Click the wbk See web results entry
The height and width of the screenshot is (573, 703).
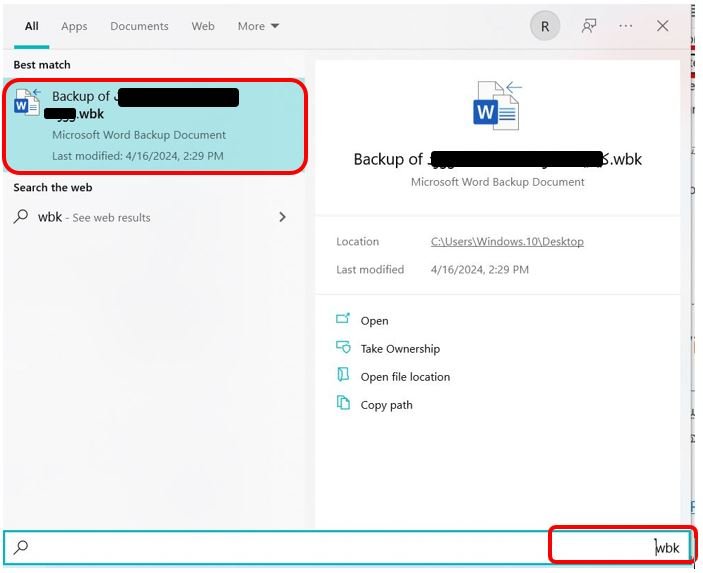150,217
